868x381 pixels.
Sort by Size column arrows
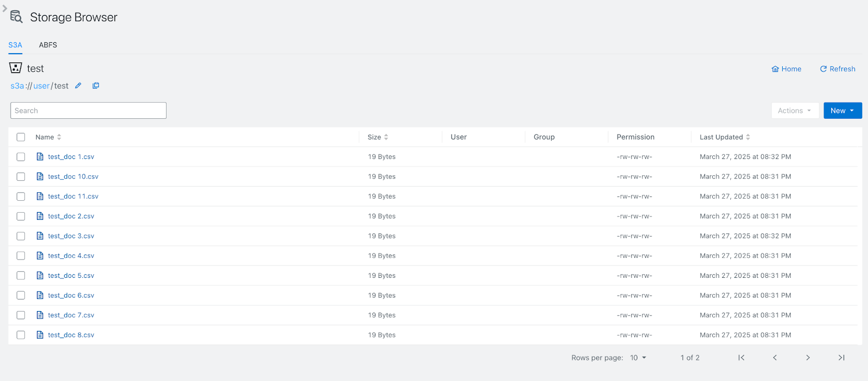[386, 137]
